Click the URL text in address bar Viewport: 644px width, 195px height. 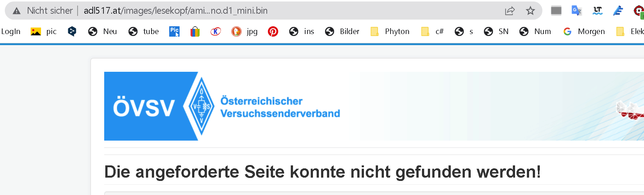(176, 11)
